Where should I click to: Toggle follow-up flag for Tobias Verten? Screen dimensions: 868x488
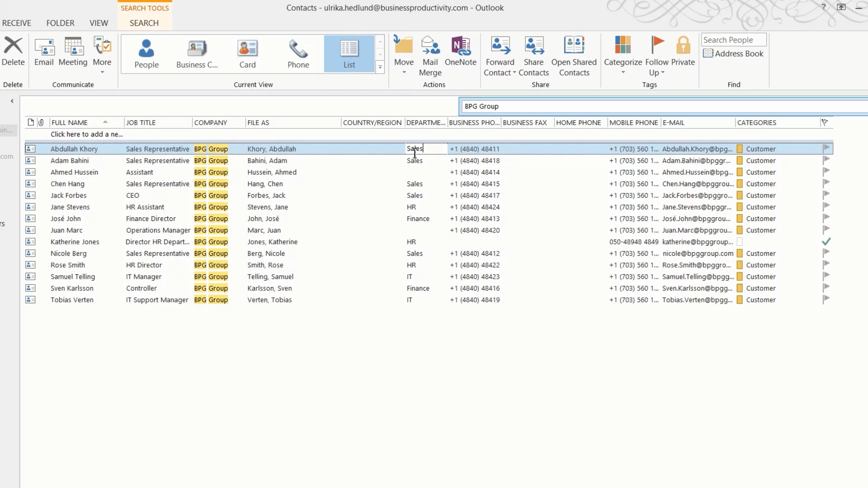(x=826, y=299)
